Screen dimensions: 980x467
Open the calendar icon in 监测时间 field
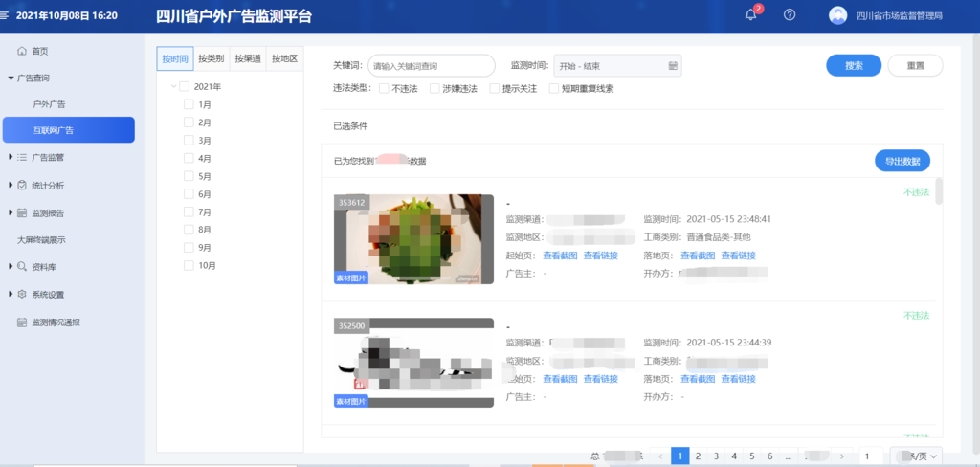coord(672,66)
